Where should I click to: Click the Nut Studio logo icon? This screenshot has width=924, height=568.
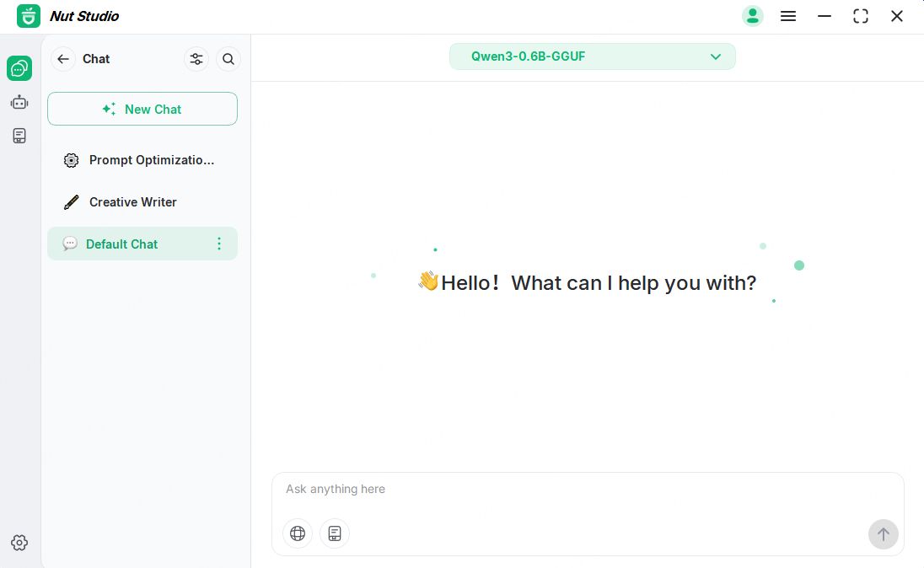coord(29,16)
